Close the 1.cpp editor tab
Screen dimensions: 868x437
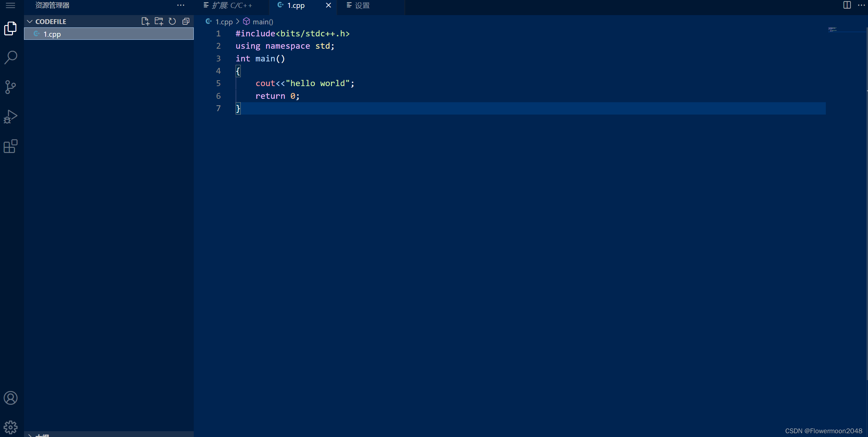[328, 5]
